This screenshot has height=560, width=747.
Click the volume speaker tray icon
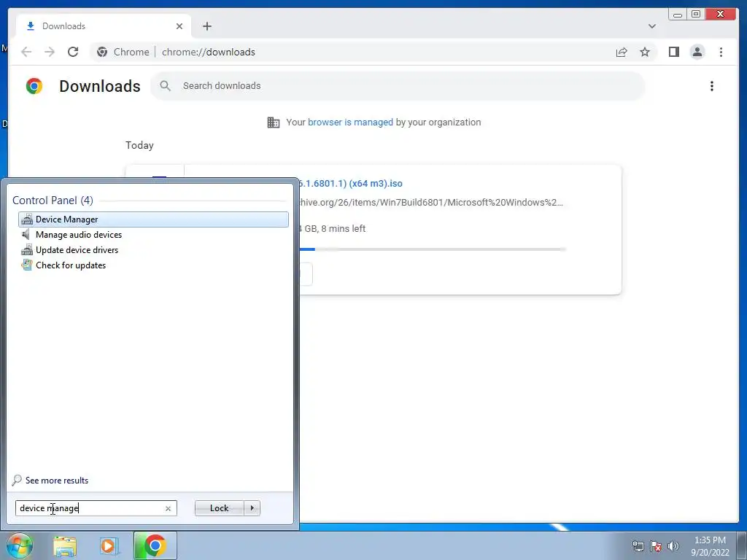pyautogui.click(x=673, y=545)
